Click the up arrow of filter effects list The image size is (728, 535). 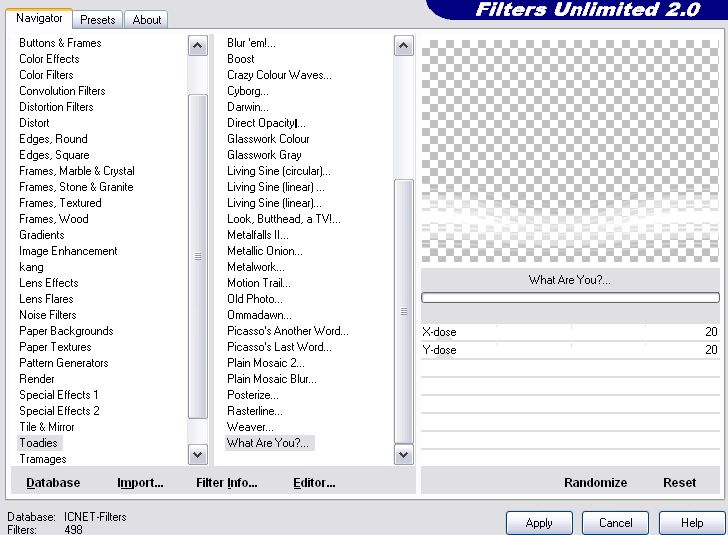click(x=404, y=46)
